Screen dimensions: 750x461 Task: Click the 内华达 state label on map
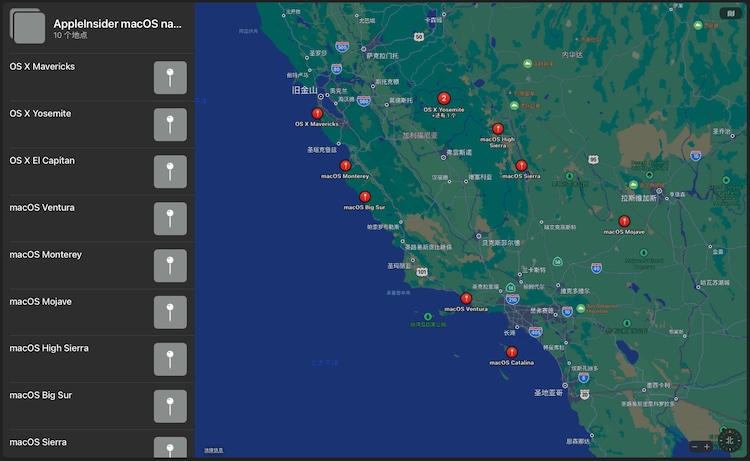click(572, 55)
